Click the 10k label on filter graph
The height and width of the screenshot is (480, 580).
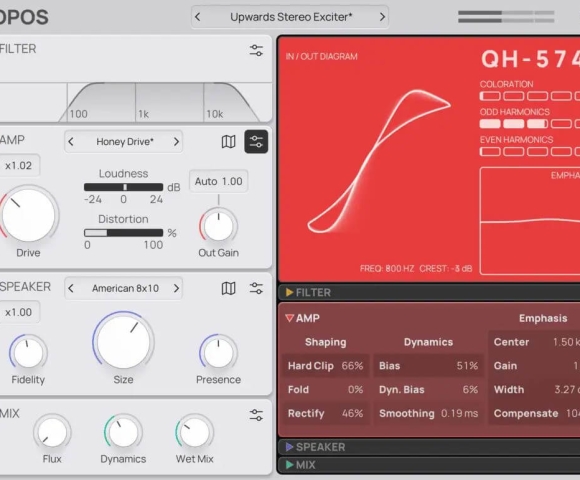pyautogui.click(x=215, y=114)
